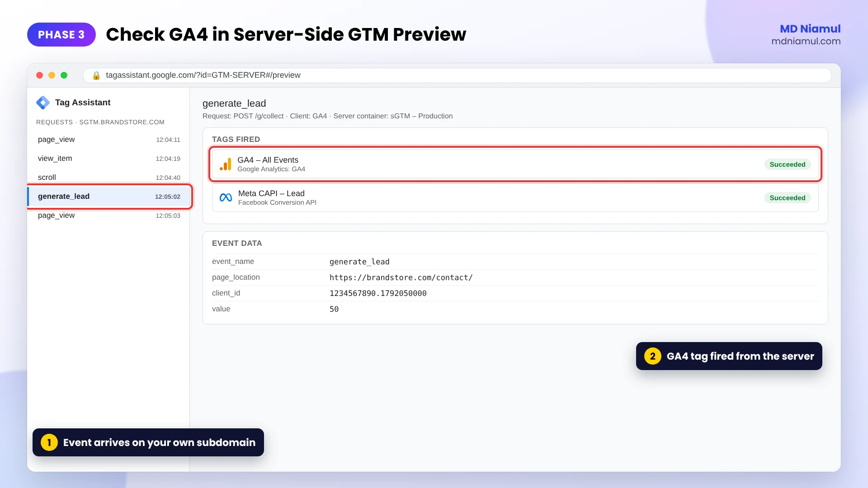Select the page_view request at 12:05:03
The width and height of the screenshot is (868, 488).
point(108,216)
